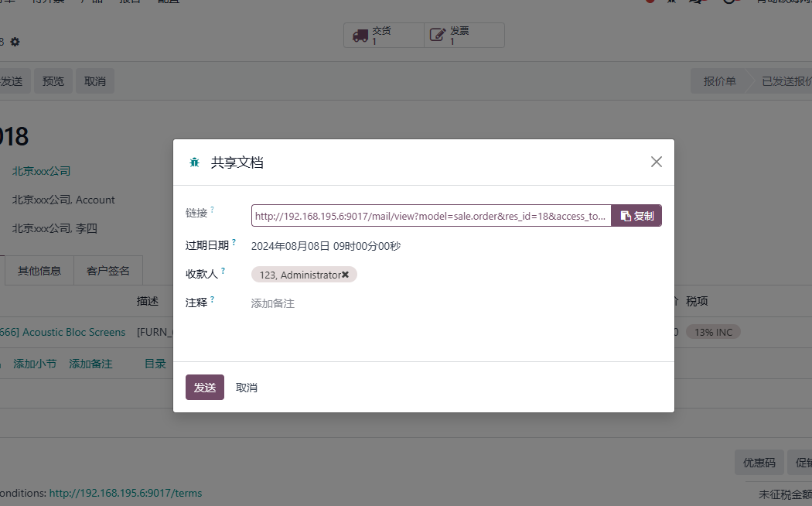Click 添加备注 link in order lines

tap(90, 364)
